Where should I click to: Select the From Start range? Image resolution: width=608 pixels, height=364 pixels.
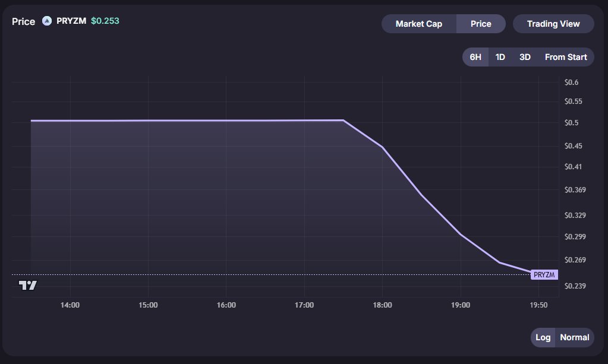click(x=566, y=58)
